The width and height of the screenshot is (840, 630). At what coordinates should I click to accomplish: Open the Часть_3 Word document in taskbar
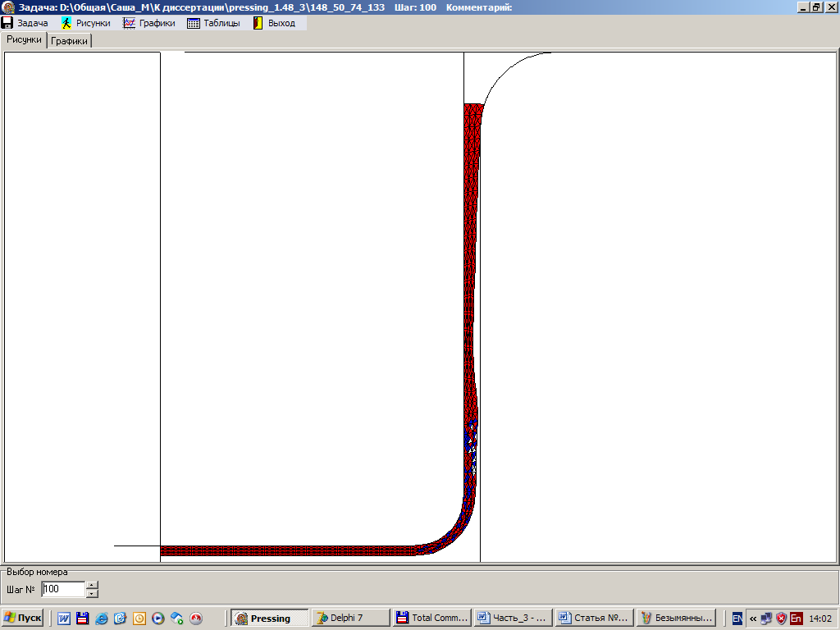512,619
